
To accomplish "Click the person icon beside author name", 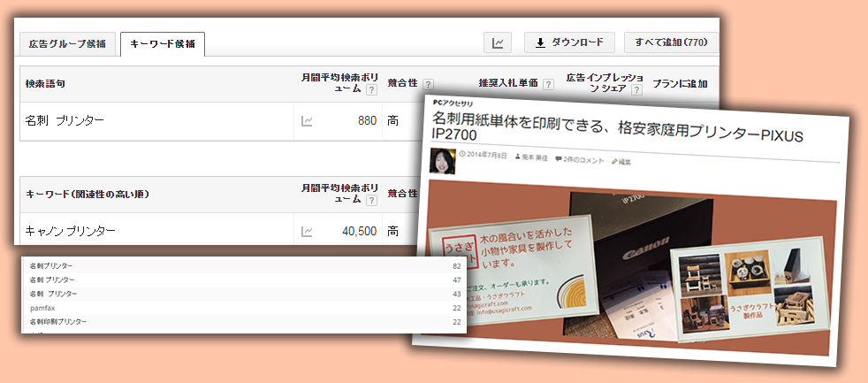I will click(516, 157).
